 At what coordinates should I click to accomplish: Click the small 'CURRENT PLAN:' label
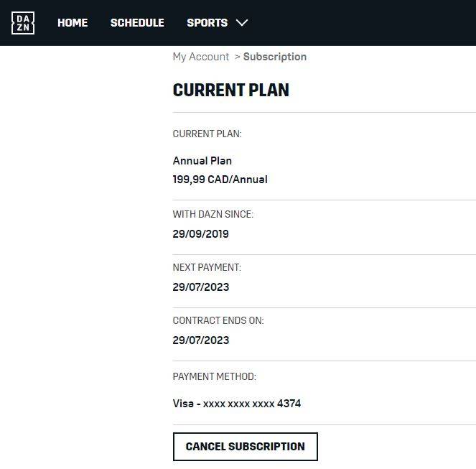coord(207,134)
